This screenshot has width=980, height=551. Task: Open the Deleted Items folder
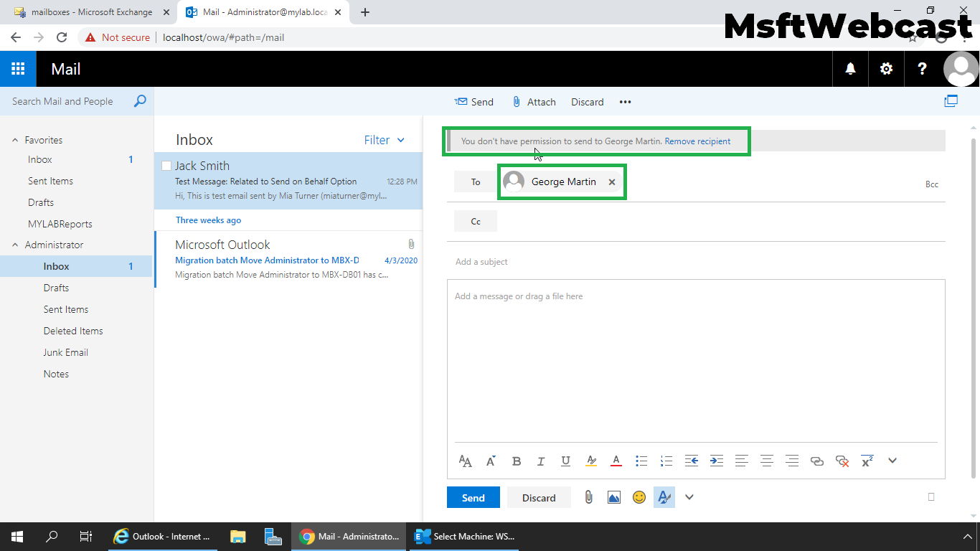pos(73,331)
